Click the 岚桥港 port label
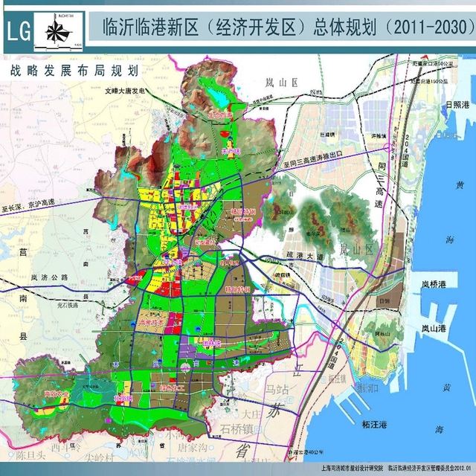 pos(434,284)
